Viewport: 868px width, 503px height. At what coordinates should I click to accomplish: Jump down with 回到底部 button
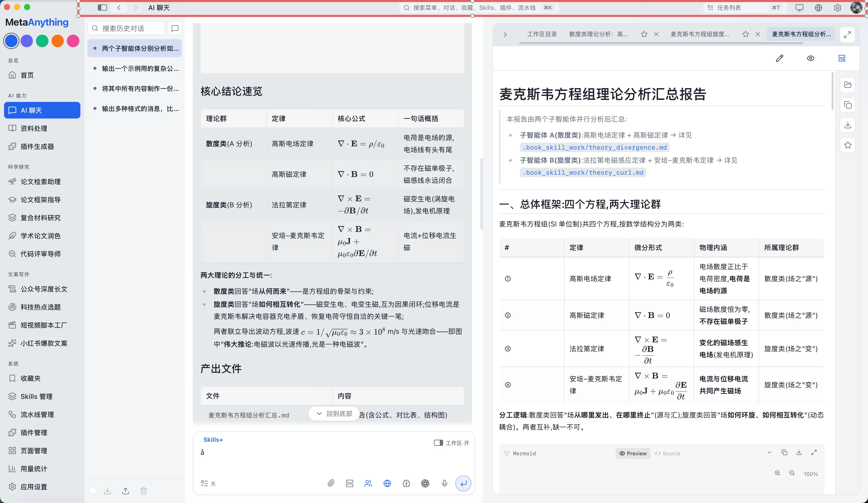click(334, 413)
